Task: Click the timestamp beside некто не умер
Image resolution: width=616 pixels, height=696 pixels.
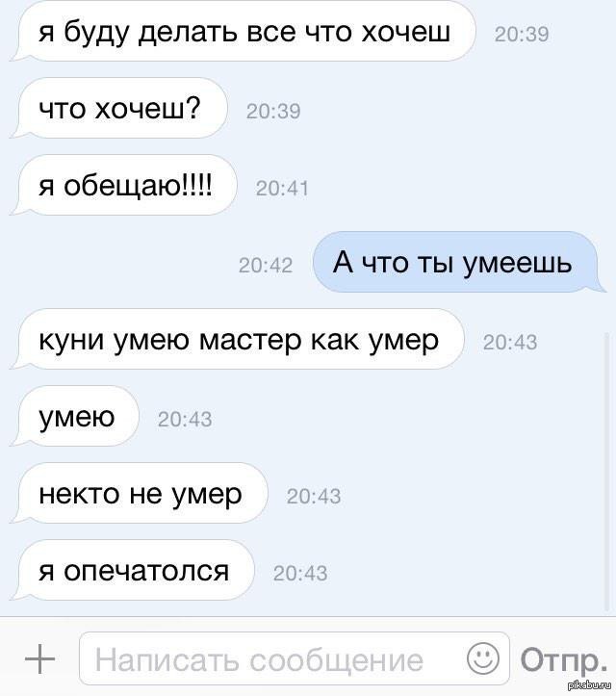Action: (x=314, y=496)
